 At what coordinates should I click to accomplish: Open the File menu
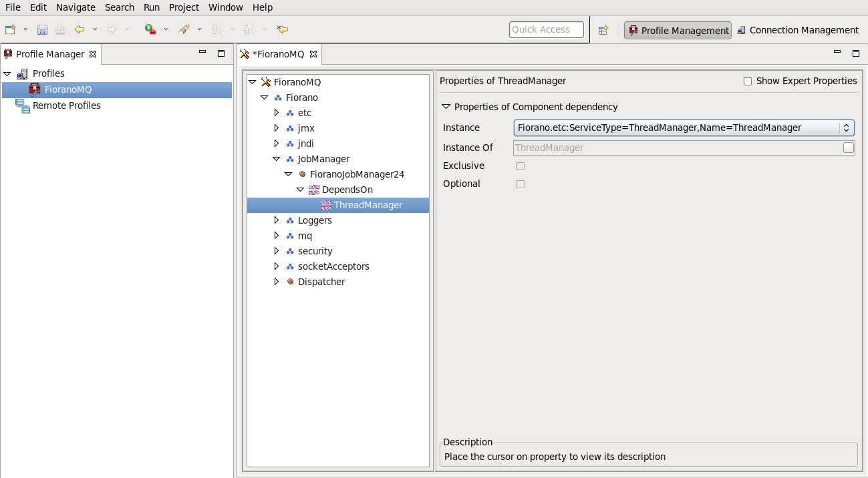point(13,7)
